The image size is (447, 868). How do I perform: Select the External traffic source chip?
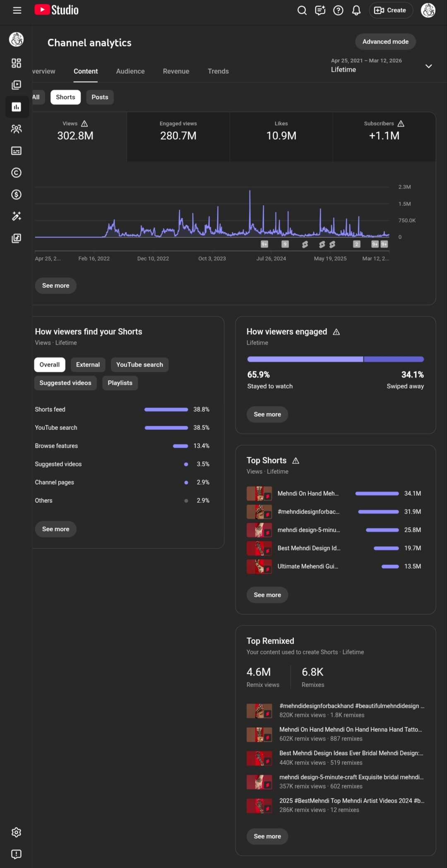pos(88,365)
